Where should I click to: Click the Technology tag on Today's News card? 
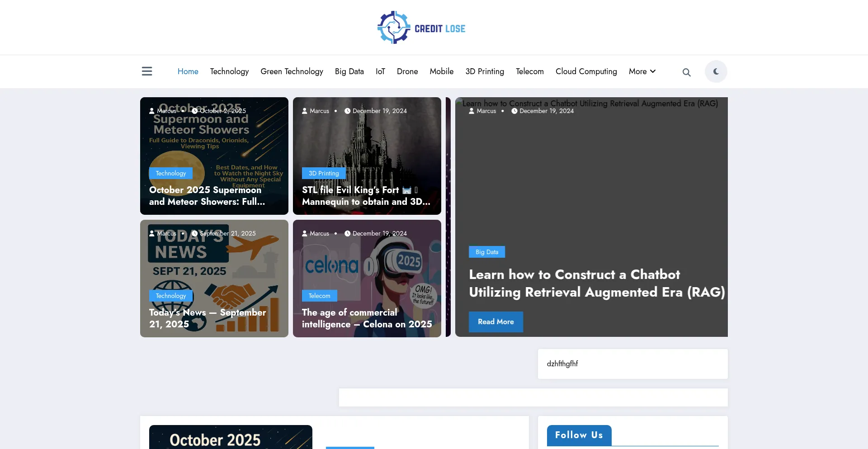pyautogui.click(x=171, y=296)
